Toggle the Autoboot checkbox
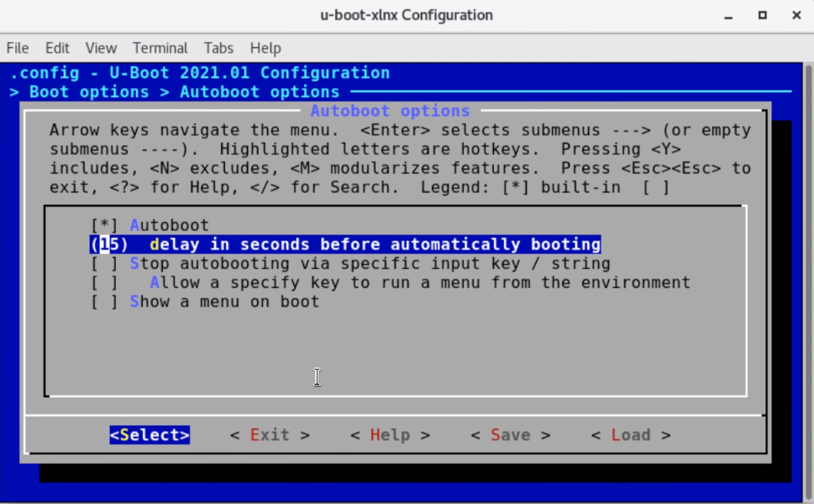The height and width of the screenshot is (504, 814). click(104, 225)
